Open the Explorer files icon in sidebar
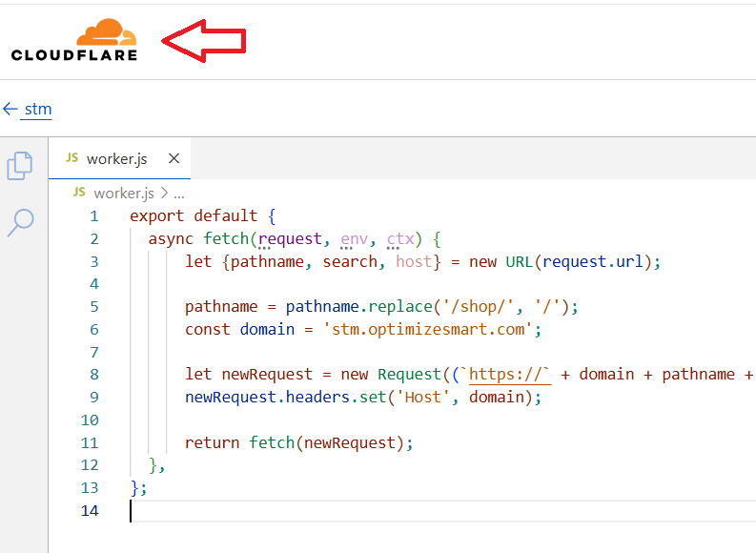This screenshot has width=756, height=553. point(20,165)
